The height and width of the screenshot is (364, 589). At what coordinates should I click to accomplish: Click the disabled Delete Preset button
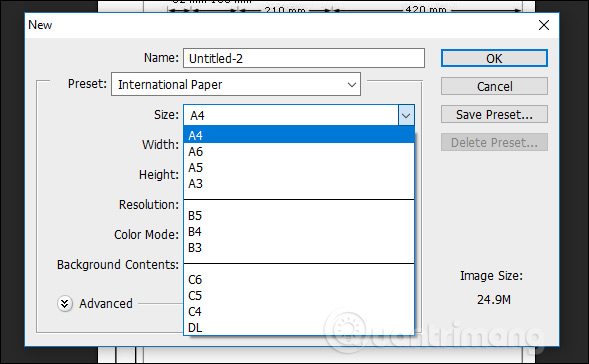coord(494,142)
